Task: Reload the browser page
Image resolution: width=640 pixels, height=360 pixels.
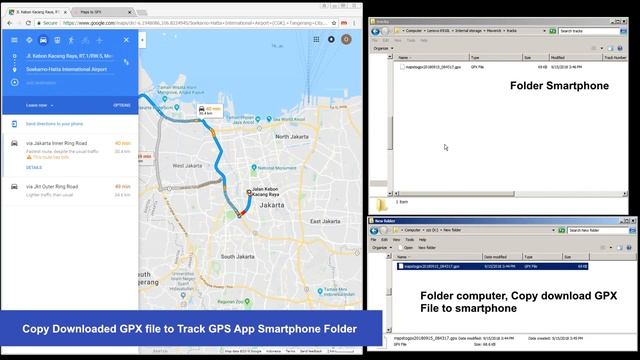Action: 28,23
